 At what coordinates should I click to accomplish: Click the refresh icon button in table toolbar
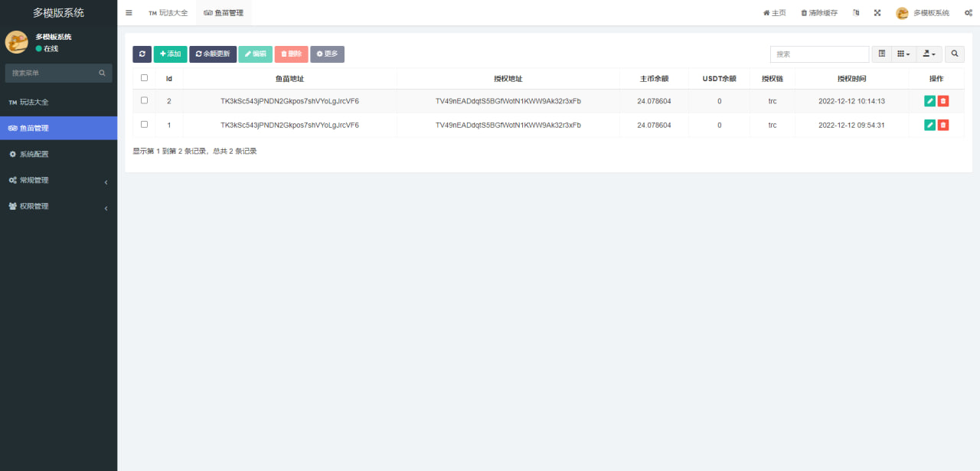(142, 54)
